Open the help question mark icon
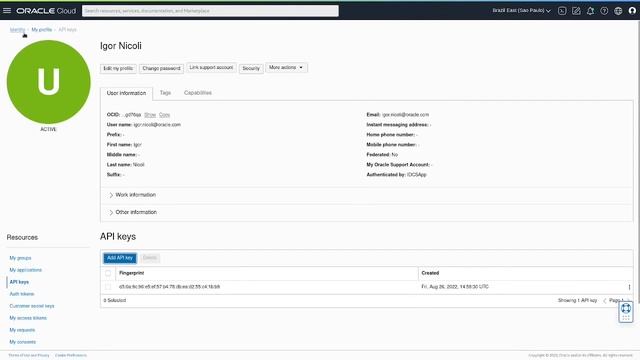This screenshot has height=360, width=640. click(604, 11)
